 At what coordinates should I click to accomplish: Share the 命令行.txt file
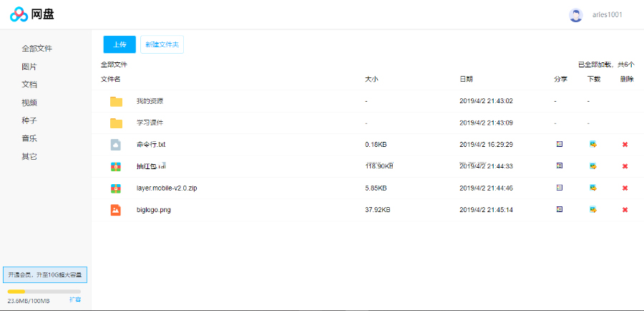tap(560, 144)
